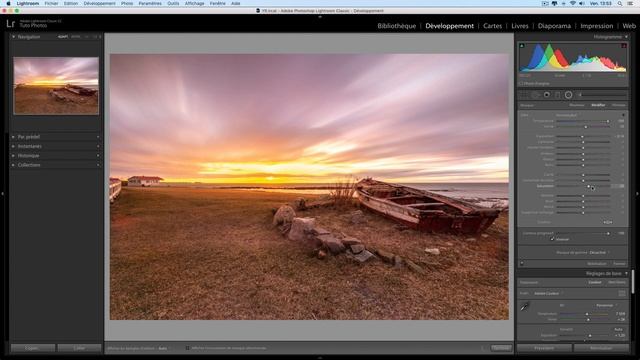The height and width of the screenshot is (360, 640).
Task: Pick the white balance eyedropper tool
Action: point(524,307)
